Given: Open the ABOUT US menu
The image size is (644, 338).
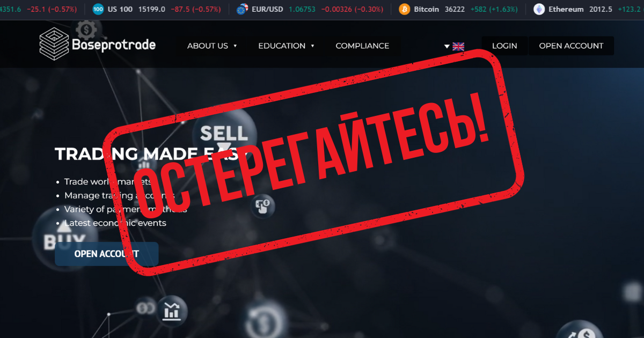Looking at the screenshot, I should [x=208, y=46].
